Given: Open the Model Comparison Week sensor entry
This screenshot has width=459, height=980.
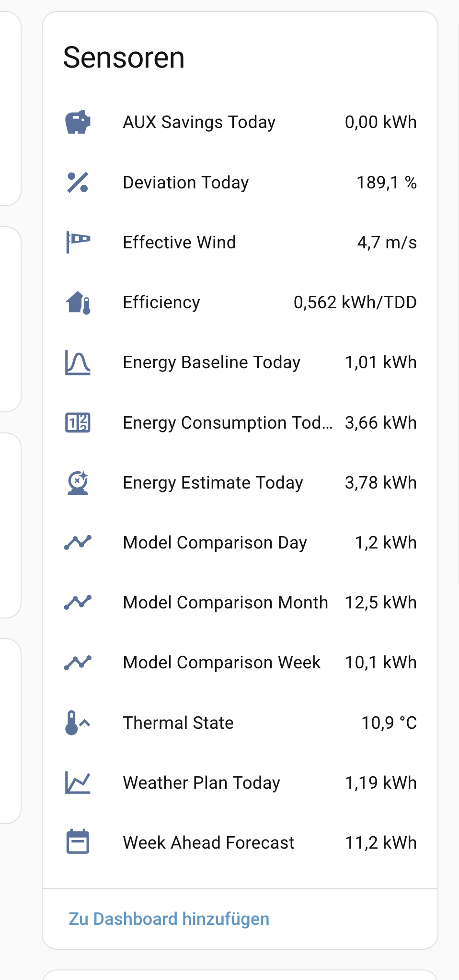Looking at the screenshot, I should pos(241,663).
